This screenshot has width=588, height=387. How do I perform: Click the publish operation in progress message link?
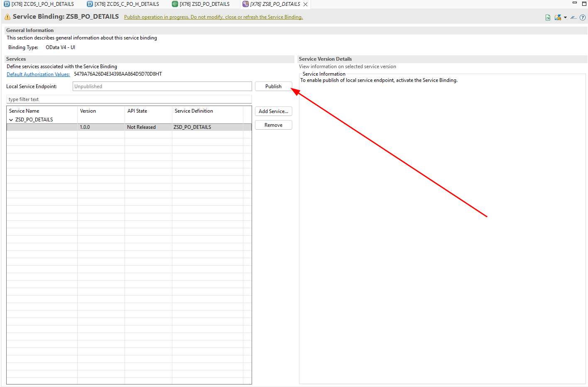(x=213, y=17)
